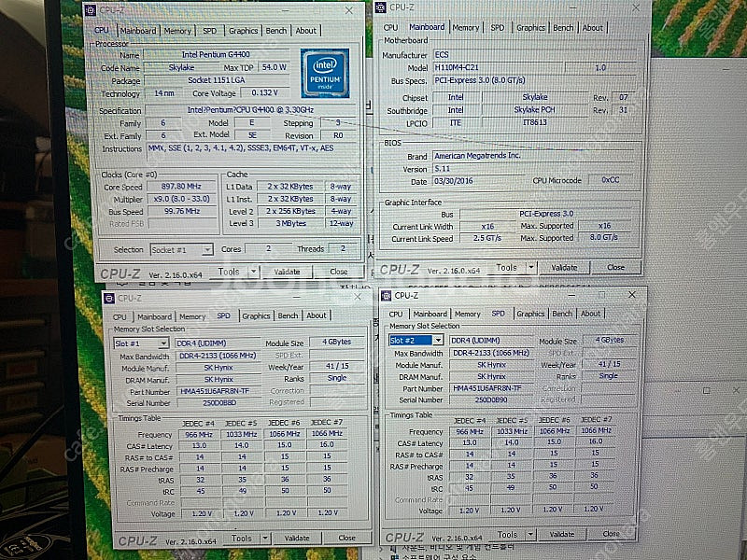Click Tools button in the Slot #2 window
747x560 pixels.
coord(507,534)
